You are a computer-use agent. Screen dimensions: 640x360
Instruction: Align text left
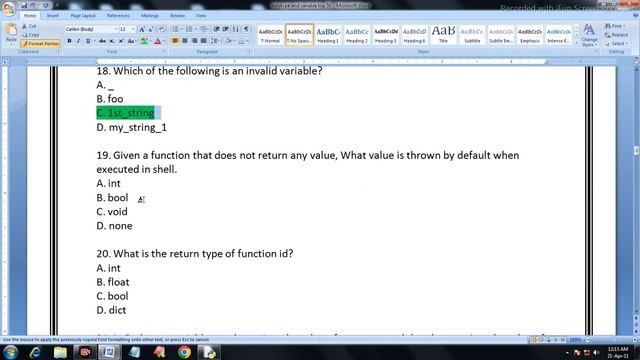point(175,41)
